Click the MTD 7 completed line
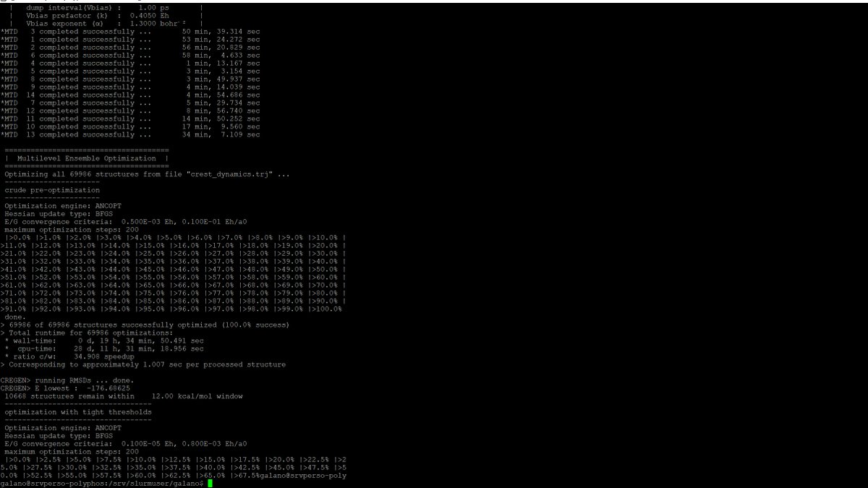 [130, 103]
